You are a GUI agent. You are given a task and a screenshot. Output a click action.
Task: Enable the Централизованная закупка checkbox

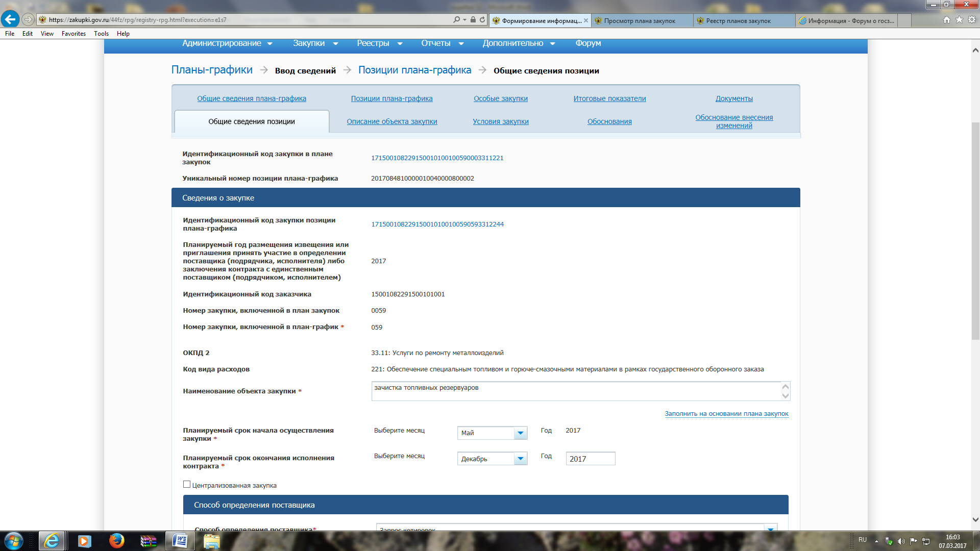tap(187, 485)
